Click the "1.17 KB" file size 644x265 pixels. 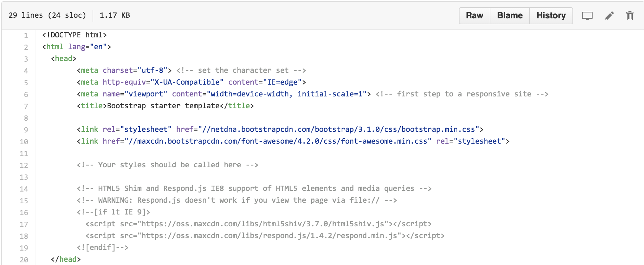[115, 15]
